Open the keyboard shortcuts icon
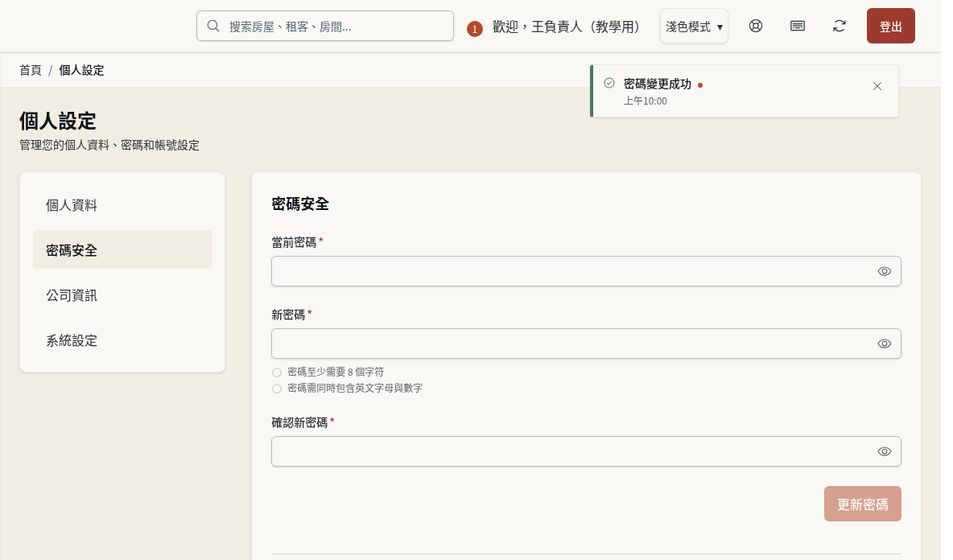 (x=798, y=26)
